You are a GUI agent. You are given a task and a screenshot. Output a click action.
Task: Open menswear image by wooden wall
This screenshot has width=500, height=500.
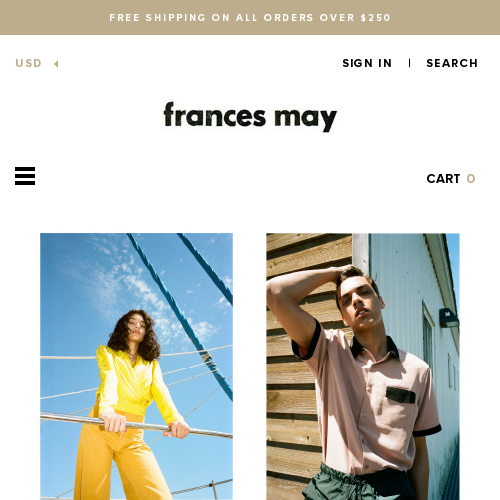(363, 366)
